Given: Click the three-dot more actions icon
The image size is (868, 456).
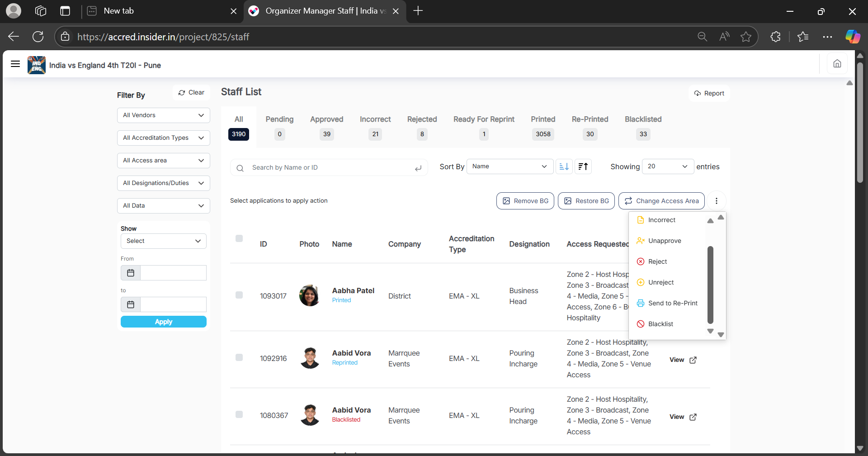Looking at the screenshot, I should [x=716, y=201].
